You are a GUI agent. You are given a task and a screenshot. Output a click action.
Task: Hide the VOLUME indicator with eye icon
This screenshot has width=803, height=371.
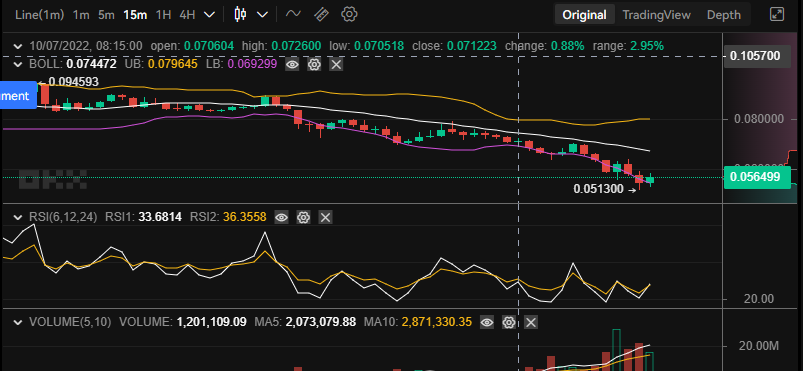487,322
